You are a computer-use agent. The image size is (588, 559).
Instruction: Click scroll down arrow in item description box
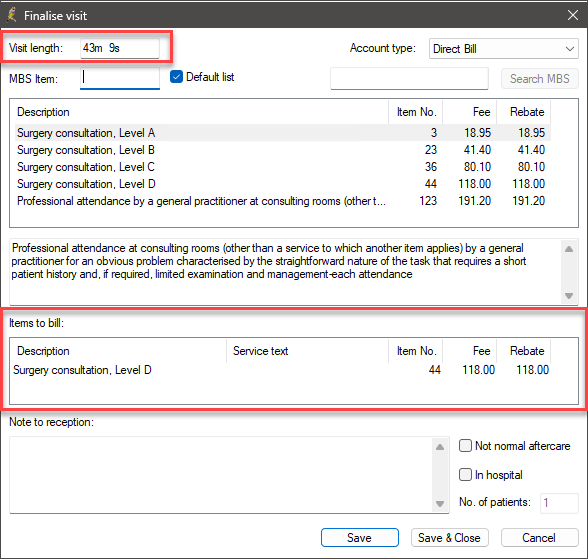coord(568,296)
